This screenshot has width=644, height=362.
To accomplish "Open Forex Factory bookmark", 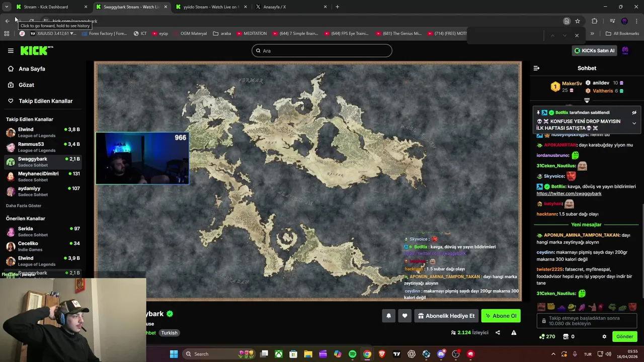I will point(104,34).
